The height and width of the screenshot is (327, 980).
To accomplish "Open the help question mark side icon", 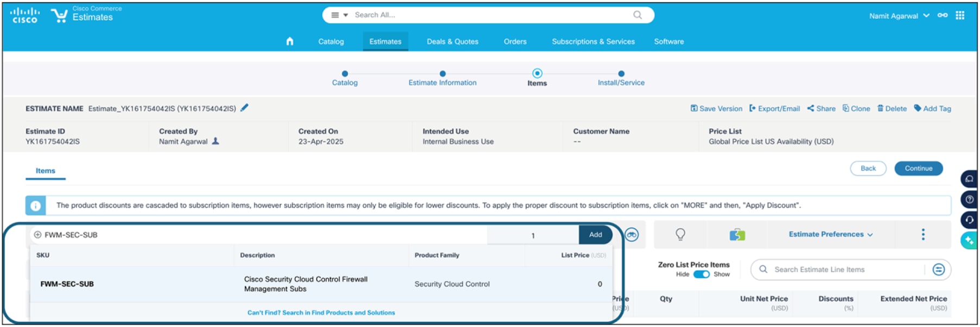I will 969,200.
